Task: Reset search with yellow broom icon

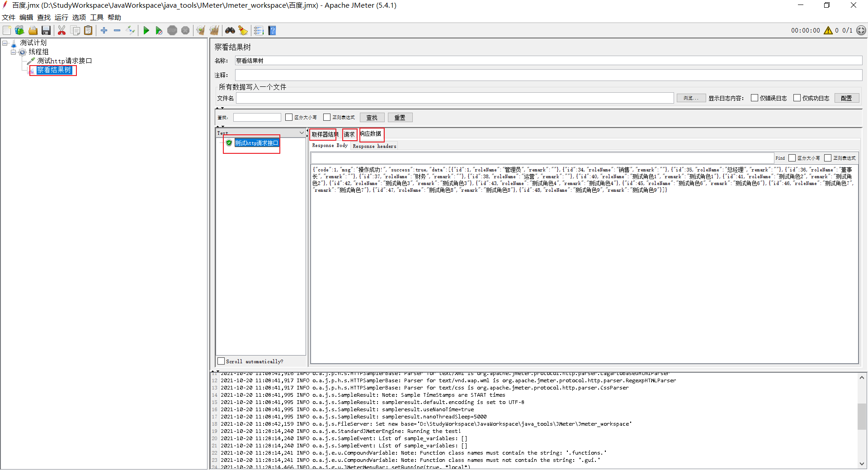Action: pos(243,30)
